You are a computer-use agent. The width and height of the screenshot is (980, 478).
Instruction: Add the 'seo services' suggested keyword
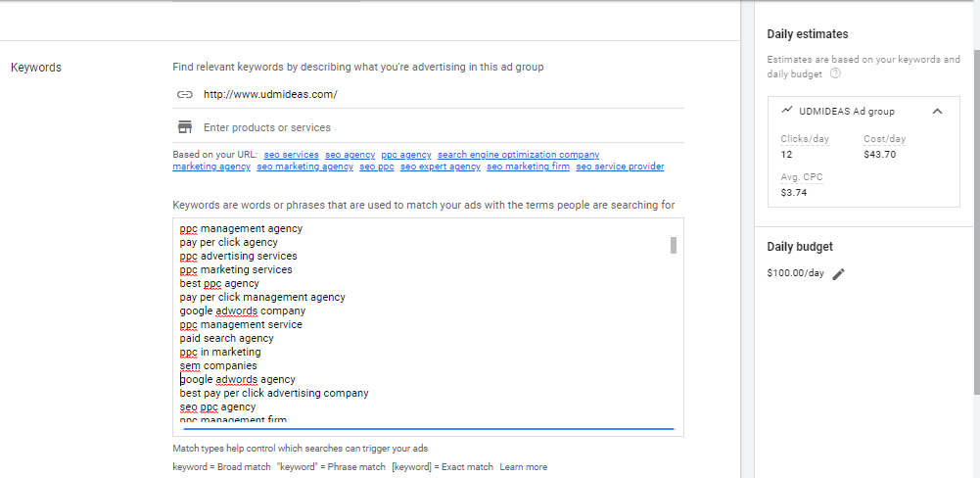(291, 155)
